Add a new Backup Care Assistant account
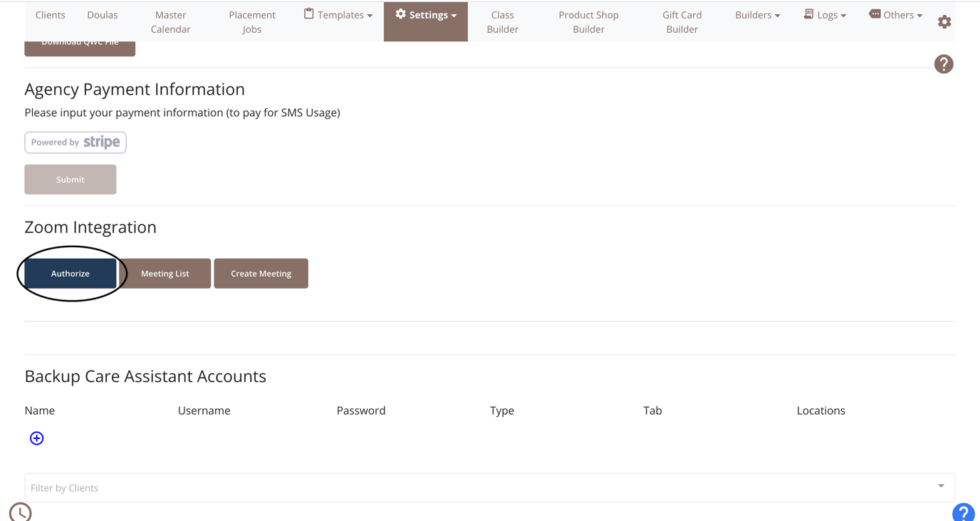Viewport: 980px width, 521px height. pos(36,438)
